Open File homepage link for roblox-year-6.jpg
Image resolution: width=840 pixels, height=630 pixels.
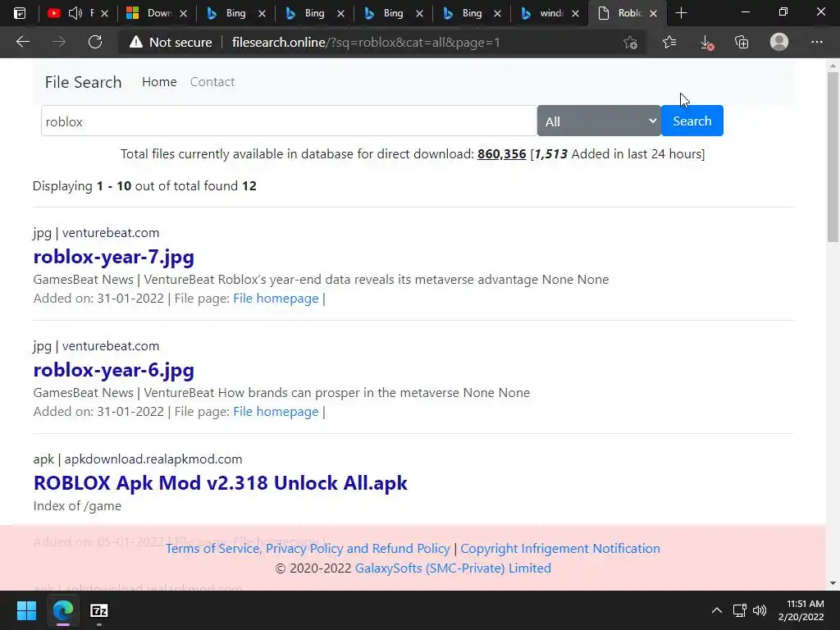(276, 412)
